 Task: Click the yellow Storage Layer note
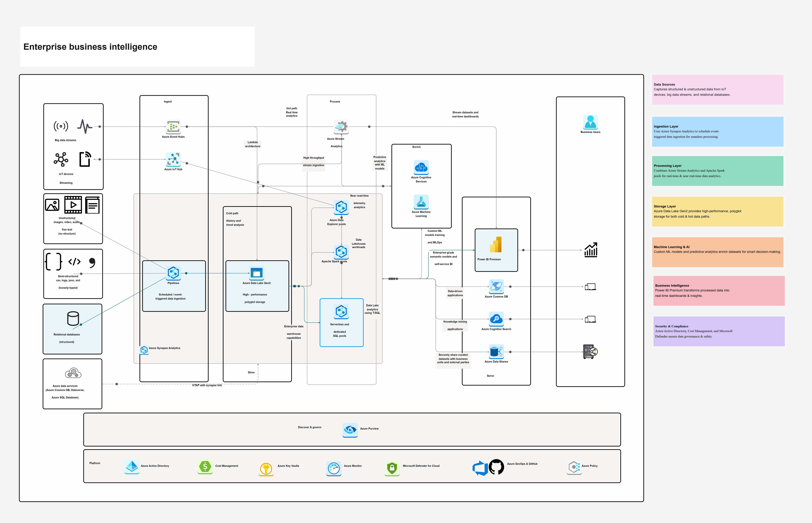[718, 212]
